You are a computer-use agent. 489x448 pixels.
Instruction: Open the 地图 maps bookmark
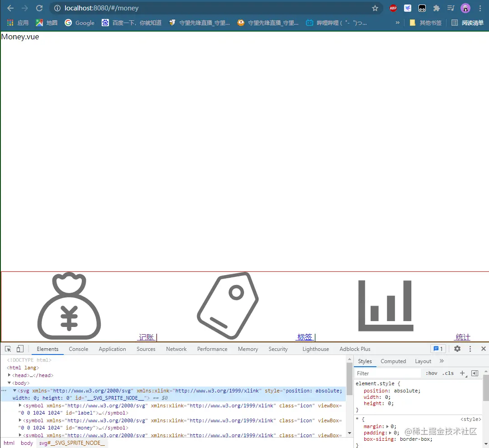47,23
